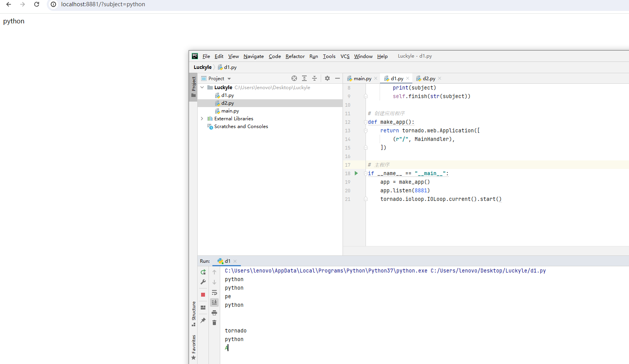Print the console output
Image resolution: width=629 pixels, height=364 pixels.
click(214, 313)
